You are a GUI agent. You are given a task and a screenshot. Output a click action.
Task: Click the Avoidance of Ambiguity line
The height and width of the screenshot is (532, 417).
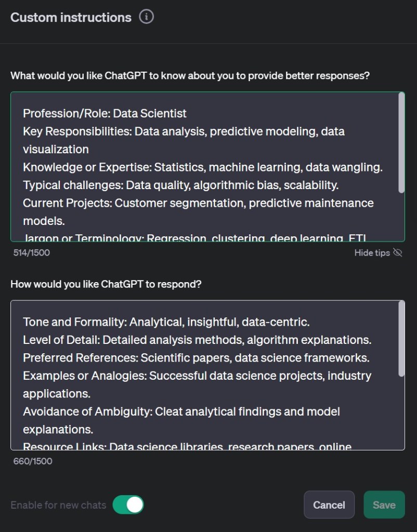point(181,412)
